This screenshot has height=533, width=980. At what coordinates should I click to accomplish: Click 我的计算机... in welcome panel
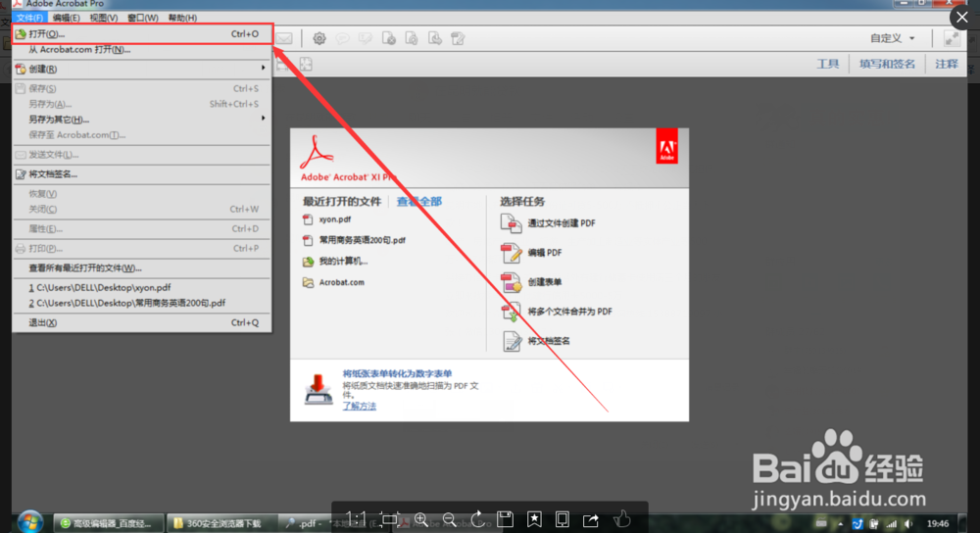click(343, 262)
